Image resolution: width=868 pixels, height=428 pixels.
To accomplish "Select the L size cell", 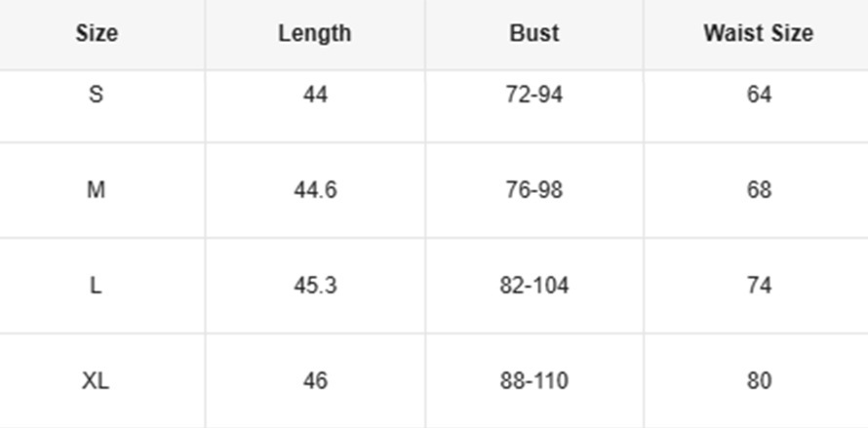I will pos(96,286).
